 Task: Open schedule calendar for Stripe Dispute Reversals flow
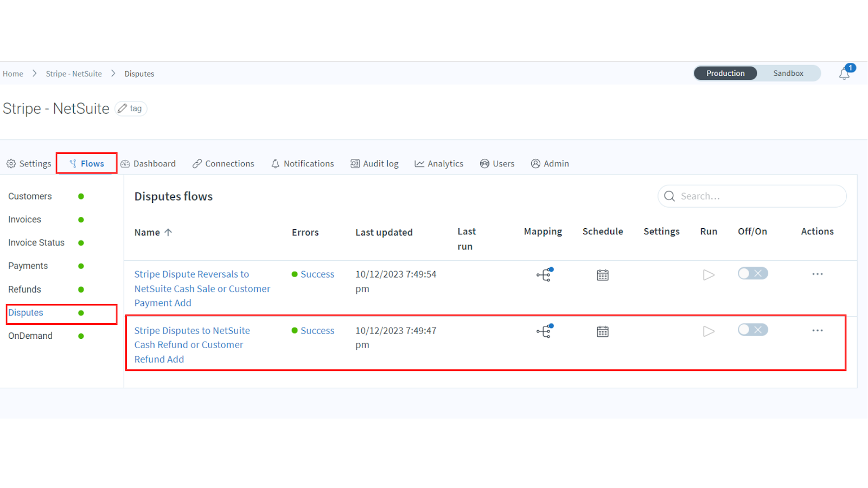click(x=603, y=275)
